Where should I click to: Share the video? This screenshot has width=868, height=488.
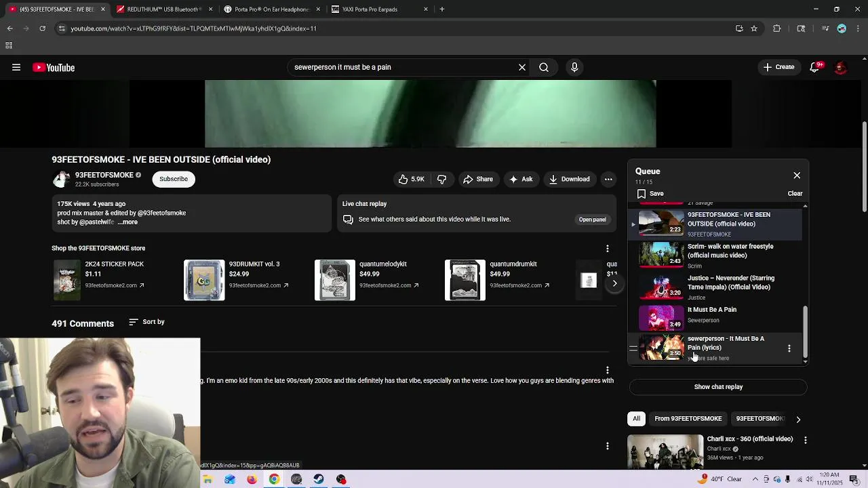477,179
